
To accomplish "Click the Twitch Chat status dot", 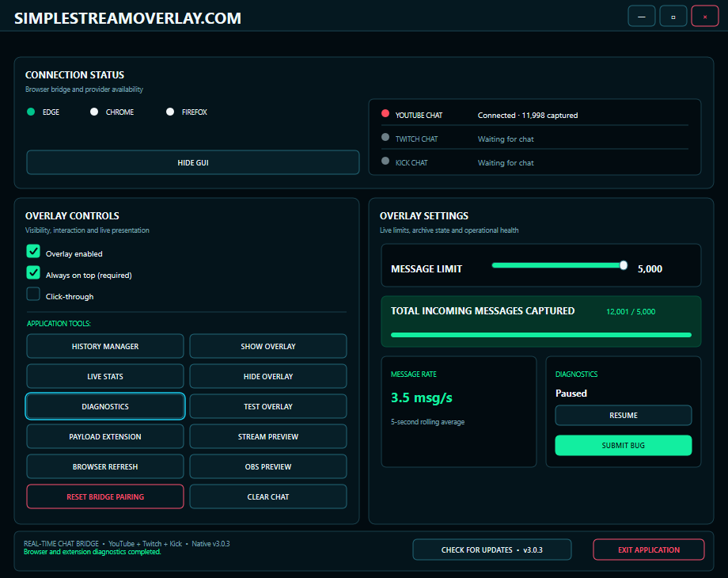I will (x=385, y=137).
